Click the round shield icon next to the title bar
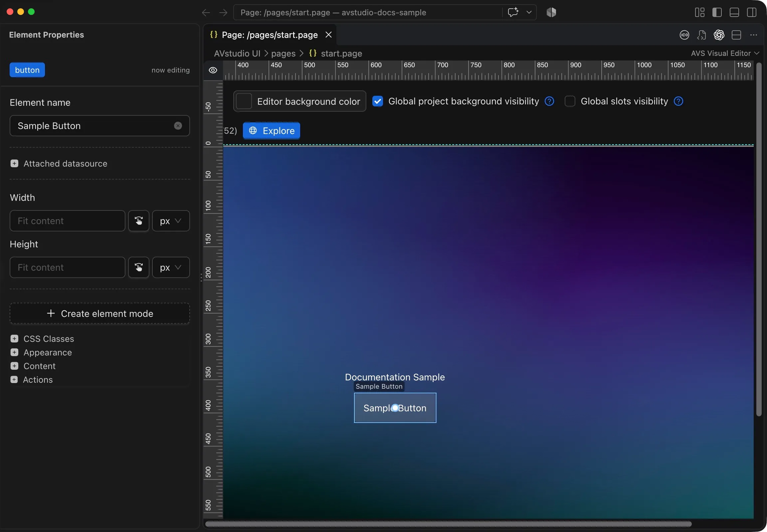This screenshot has height=532, width=767. [x=551, y=12]
